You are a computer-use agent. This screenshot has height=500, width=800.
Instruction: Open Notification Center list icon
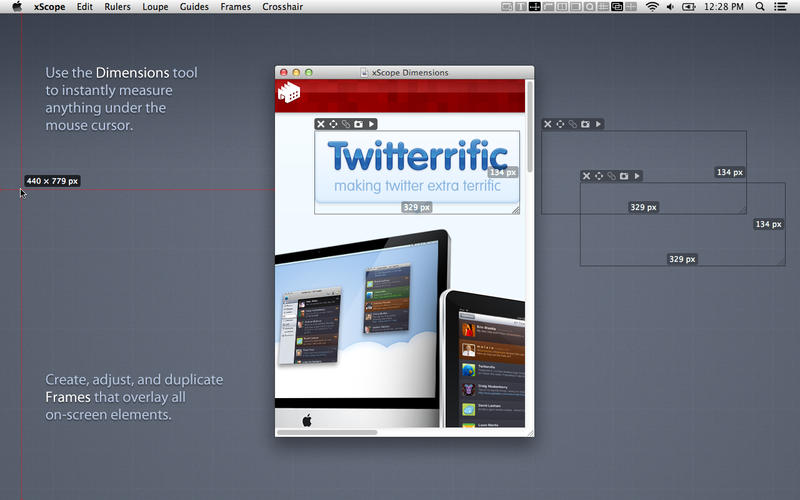(780, 7)
